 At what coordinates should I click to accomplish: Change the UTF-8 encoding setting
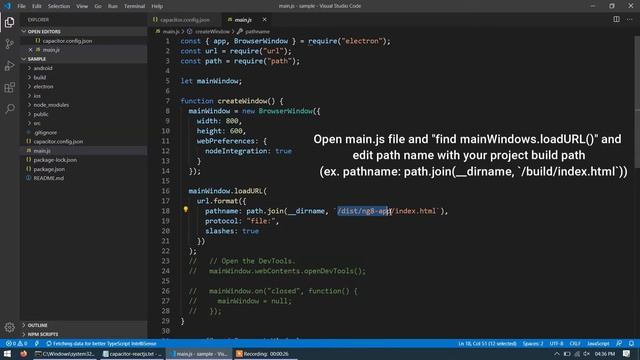click(556, 344)
